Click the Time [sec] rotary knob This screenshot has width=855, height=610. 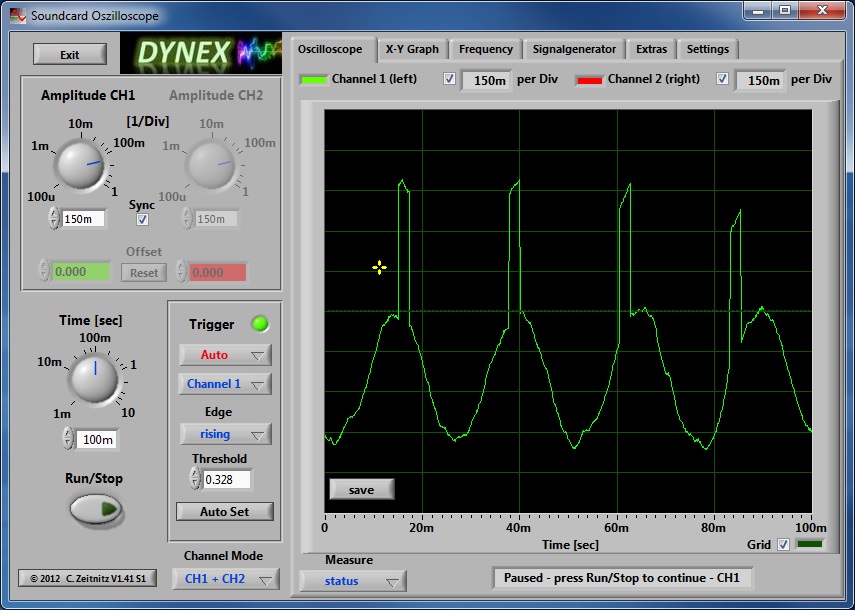(x=94, y=380)
